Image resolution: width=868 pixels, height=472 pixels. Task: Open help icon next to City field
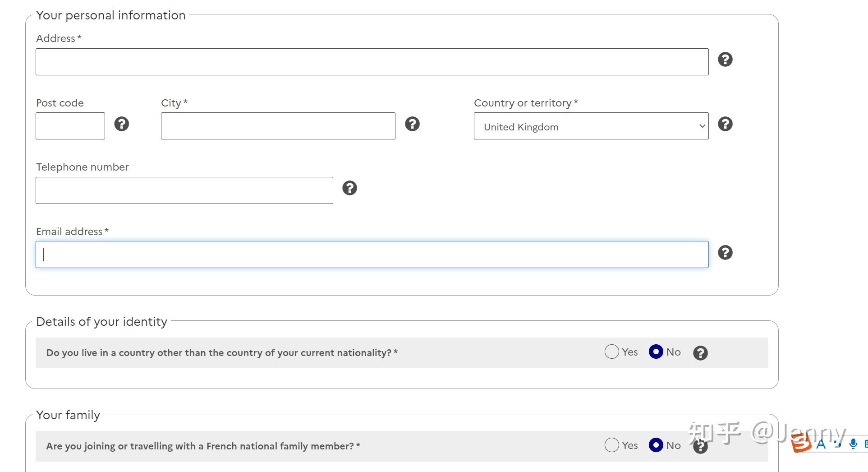click(x=412, y=124)
